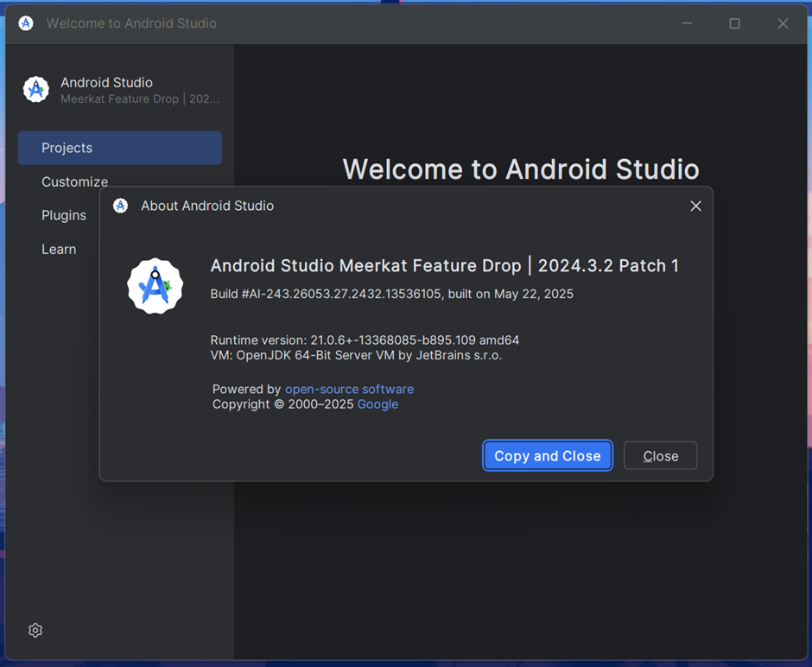Click the Android Studio icon in the sidebar header
Viewport: 812px width, 667px height.
coord(35,90)
